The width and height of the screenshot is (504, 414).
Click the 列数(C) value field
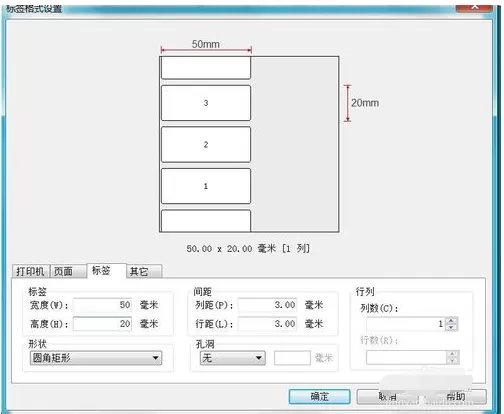tap(406, 324)
